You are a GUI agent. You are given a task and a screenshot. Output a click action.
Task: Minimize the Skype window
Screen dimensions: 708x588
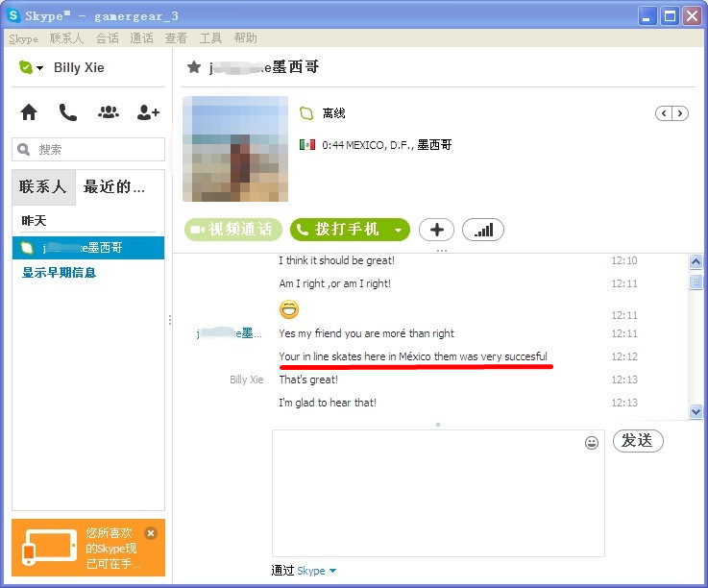click(647, 16)
